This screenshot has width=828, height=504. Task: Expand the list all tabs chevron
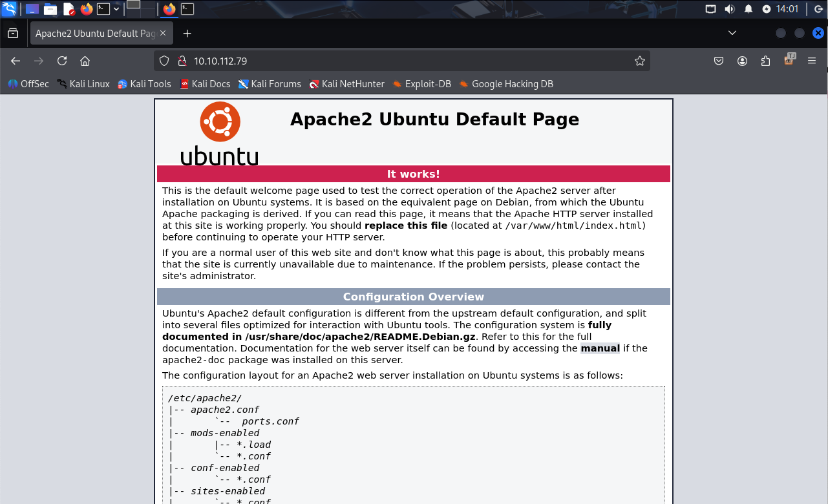point(732,33)
